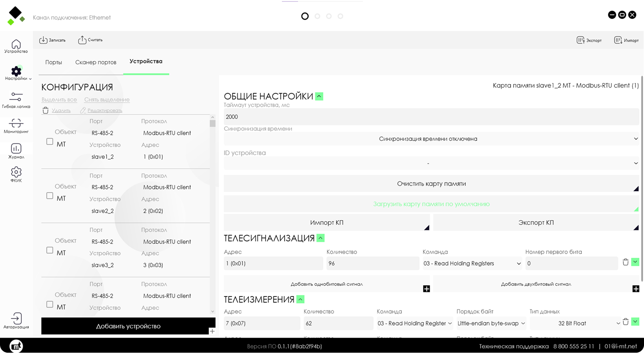
Task: Collapse the ОБЩИЕ НАСТРОЙКИ section
Action: [x=319, y=97]
